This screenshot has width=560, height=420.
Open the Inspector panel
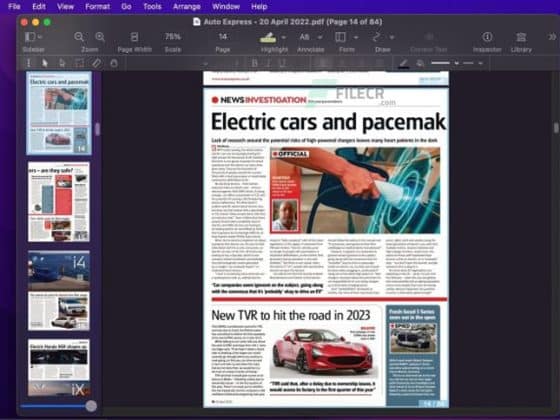point(487,37)
